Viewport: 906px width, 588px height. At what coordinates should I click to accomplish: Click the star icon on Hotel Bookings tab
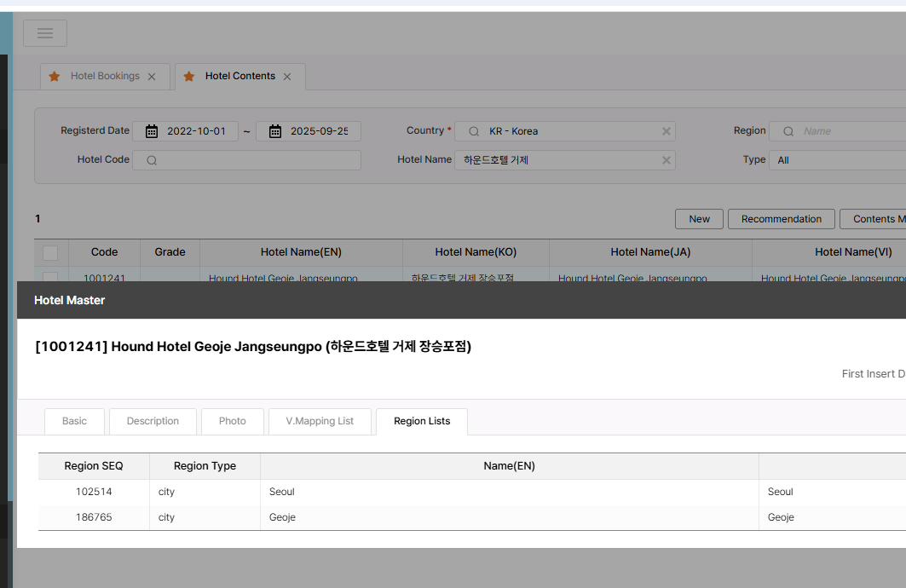click(55, 77)
